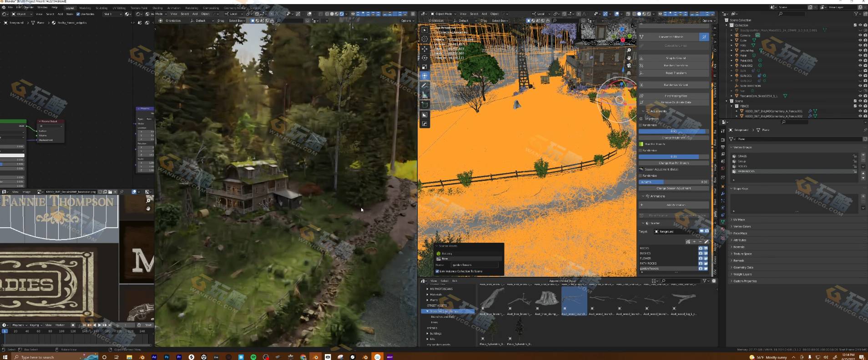Open asset browser filter funnel
This screenshot has width=868, height=360.
705,281
